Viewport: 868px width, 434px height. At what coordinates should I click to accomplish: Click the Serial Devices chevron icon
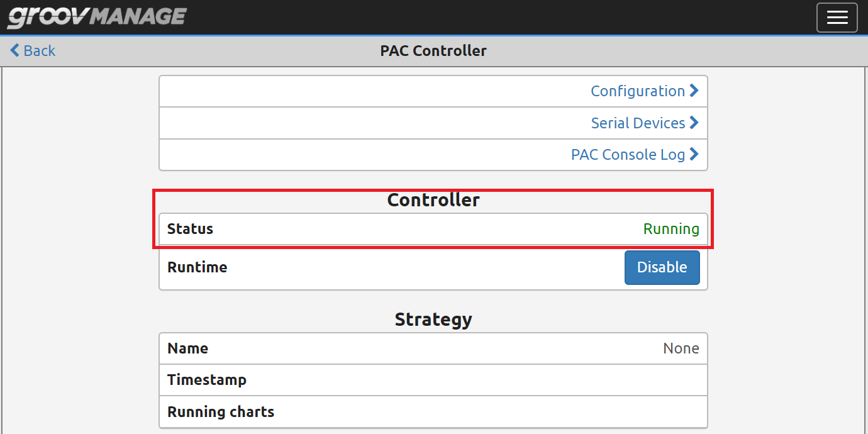click(x=694, y=123)
